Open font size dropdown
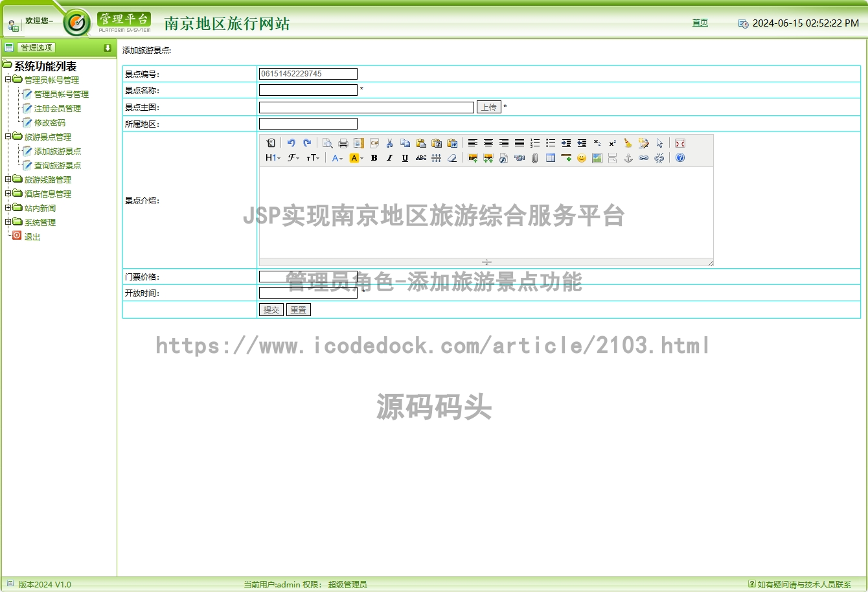The width and height of the screenshot is (868, 592). [314, 158]
